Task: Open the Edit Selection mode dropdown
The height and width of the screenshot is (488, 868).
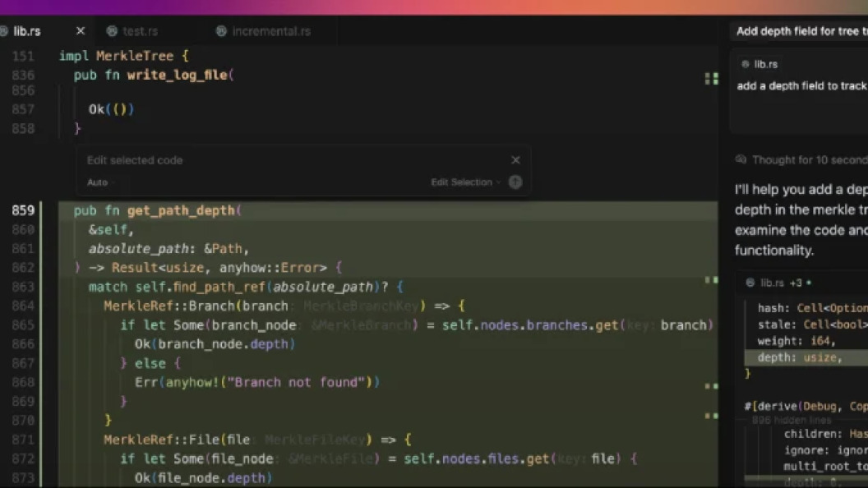Action: 465,182
